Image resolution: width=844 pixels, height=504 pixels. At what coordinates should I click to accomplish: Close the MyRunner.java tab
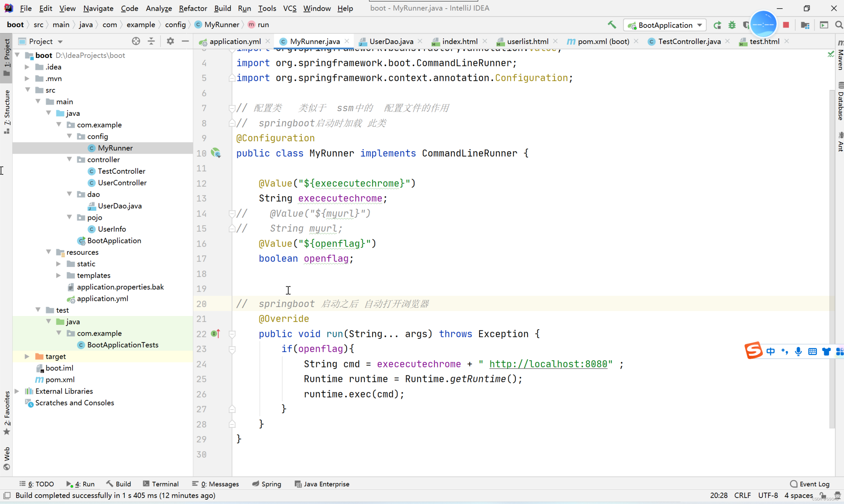pyautogui.click(x=347, y=41)
